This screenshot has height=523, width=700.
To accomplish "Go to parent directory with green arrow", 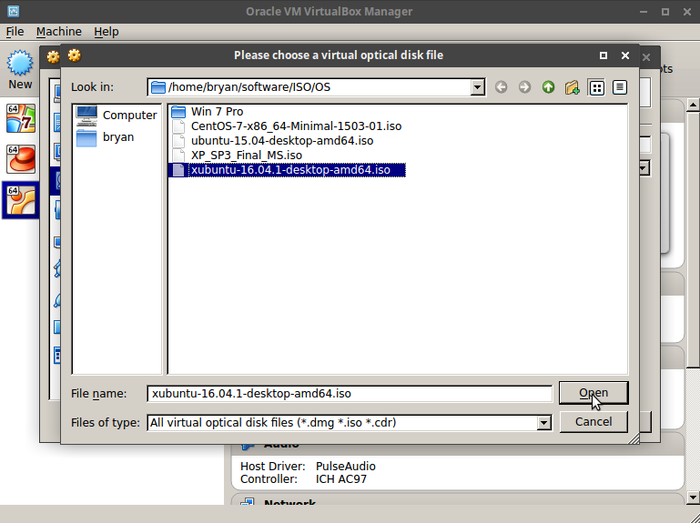I will [x=548, y=87].
